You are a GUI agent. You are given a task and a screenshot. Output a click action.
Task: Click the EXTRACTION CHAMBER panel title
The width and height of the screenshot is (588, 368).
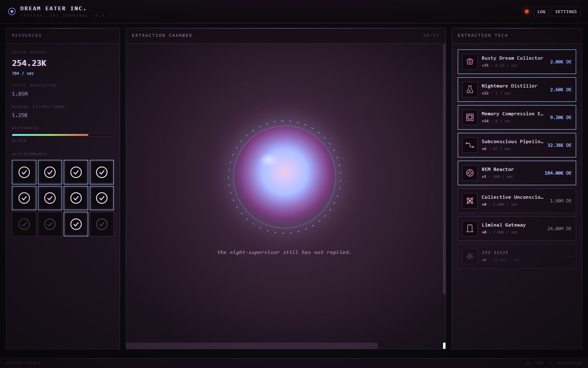pyautogui.click(x=162, y=36)
